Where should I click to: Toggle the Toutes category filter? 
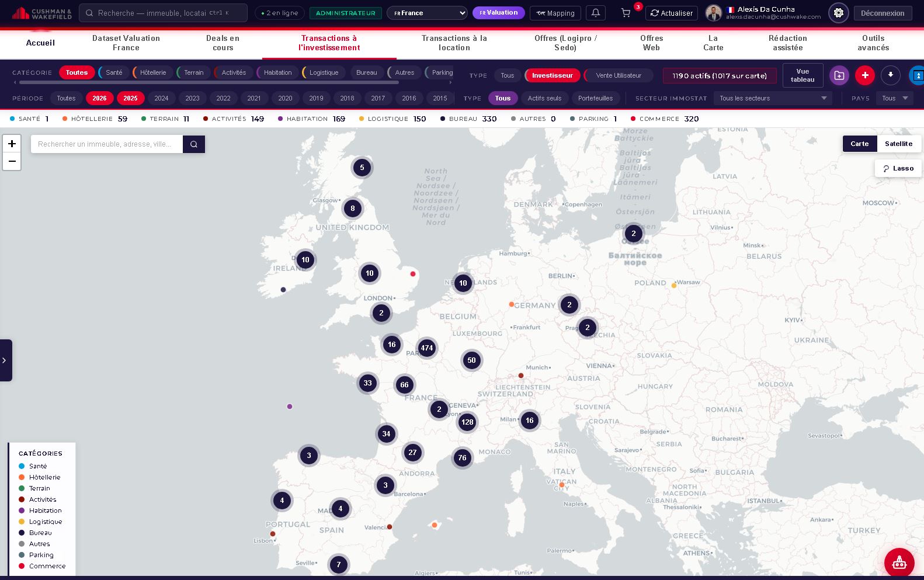tap(77, 72)
